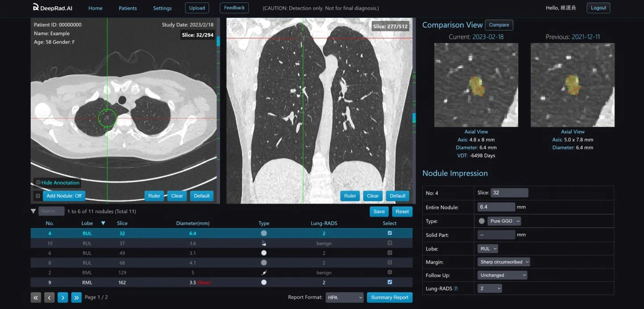This screenshot has height=309, width=644.
Task: Click the type icon for nodule 2
Action: (x=264, y=272)
